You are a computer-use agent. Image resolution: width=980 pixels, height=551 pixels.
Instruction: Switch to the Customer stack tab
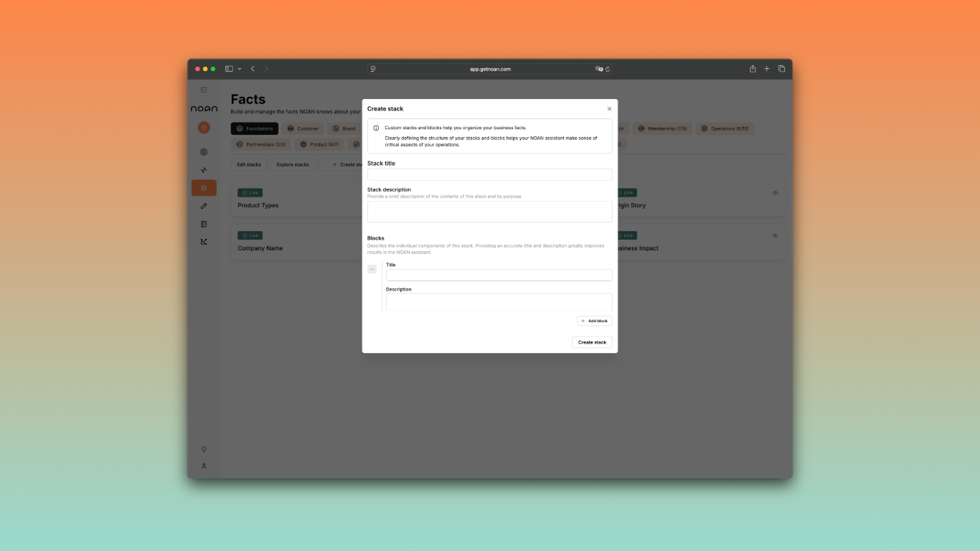(x=303, y=128)
